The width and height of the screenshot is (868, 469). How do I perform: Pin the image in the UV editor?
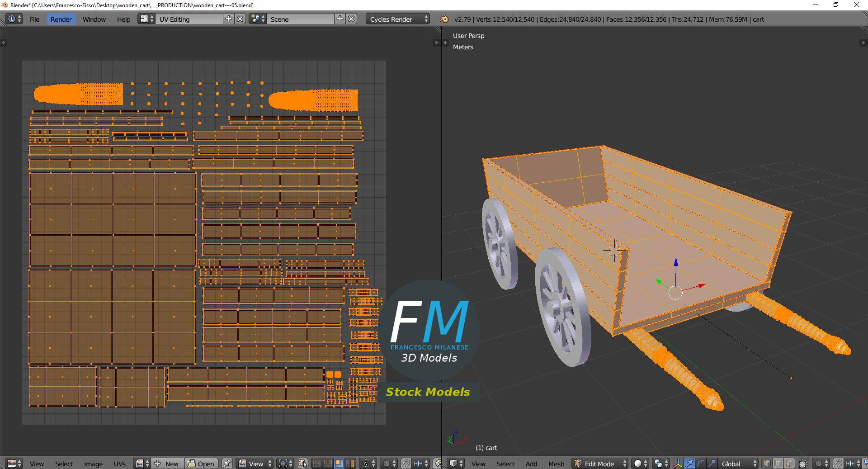coord(227,464)
